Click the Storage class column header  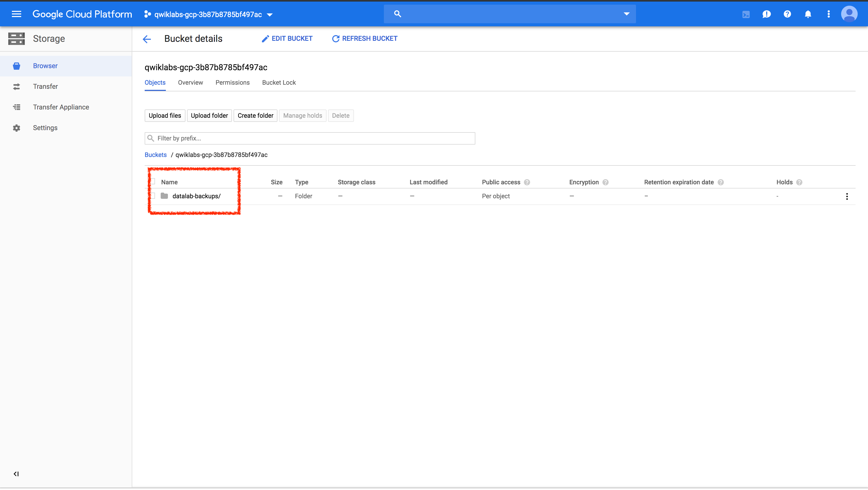click(357, 182)
